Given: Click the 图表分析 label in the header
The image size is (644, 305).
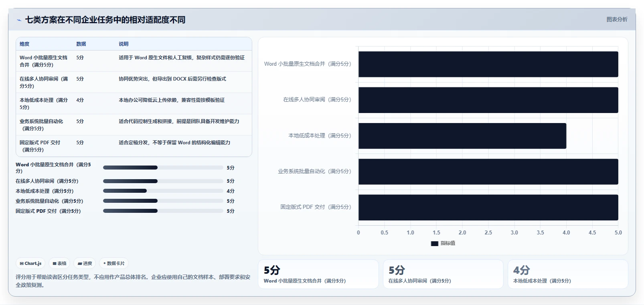Looking at the screenshot, I should coord(617,19).
